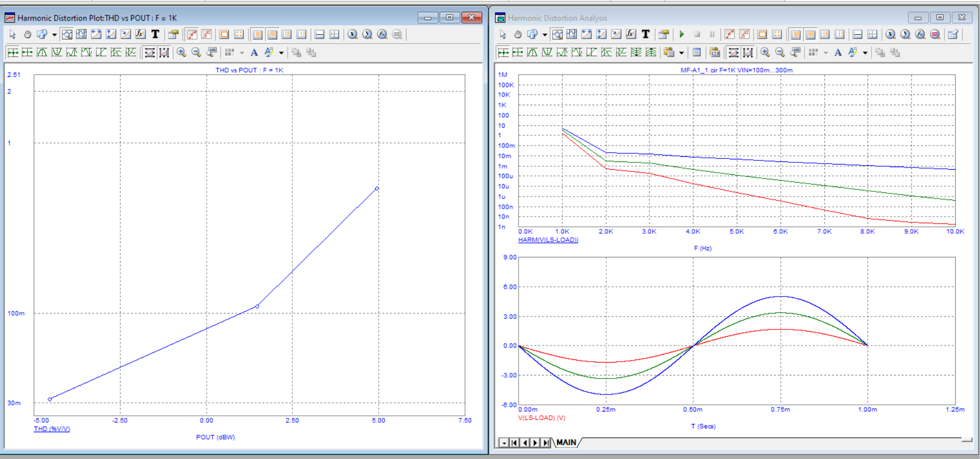
Task: Jump to first page with tab scroll button
Action: coord(514,442)
